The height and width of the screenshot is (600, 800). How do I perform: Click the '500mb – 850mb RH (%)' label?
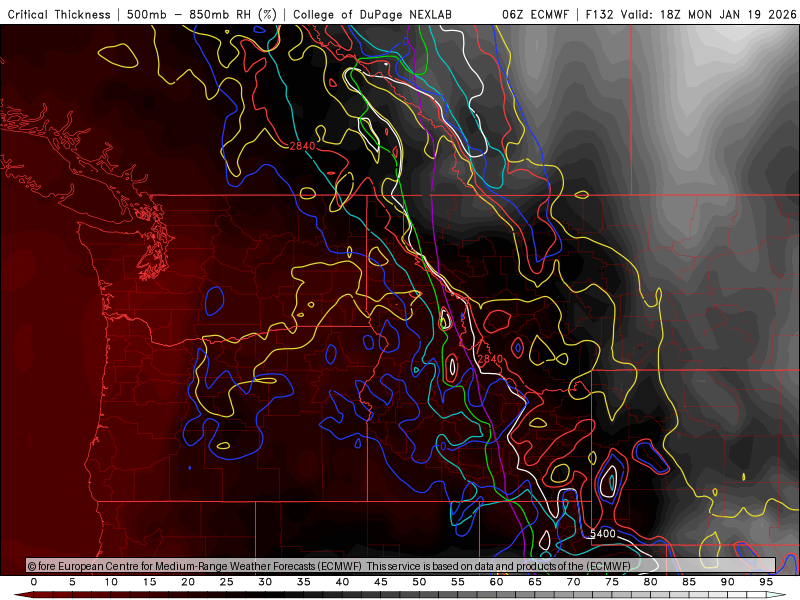point(202,14)
